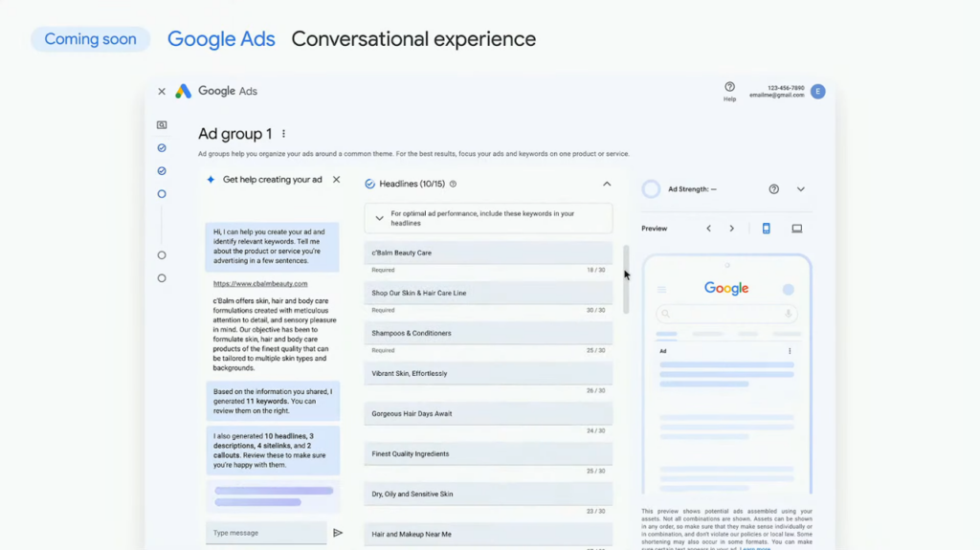Screen dimensions: 980x550
Task: Switch preview to mobile view
Action: 767,228
